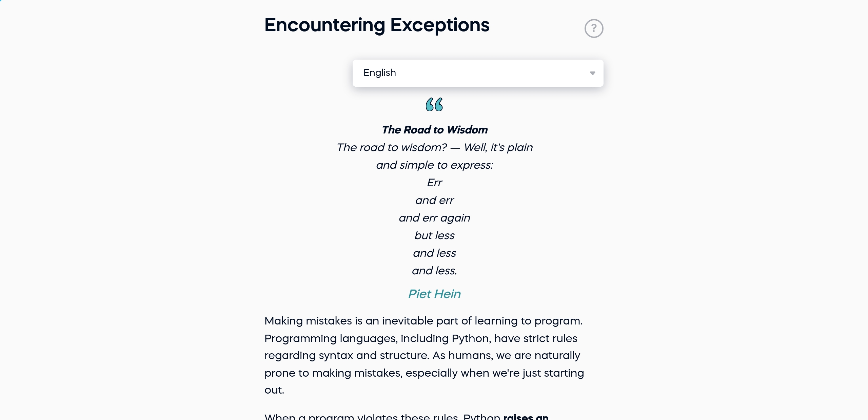
Task: Click the line Err in the poem
Action: [x=434, y=183]
